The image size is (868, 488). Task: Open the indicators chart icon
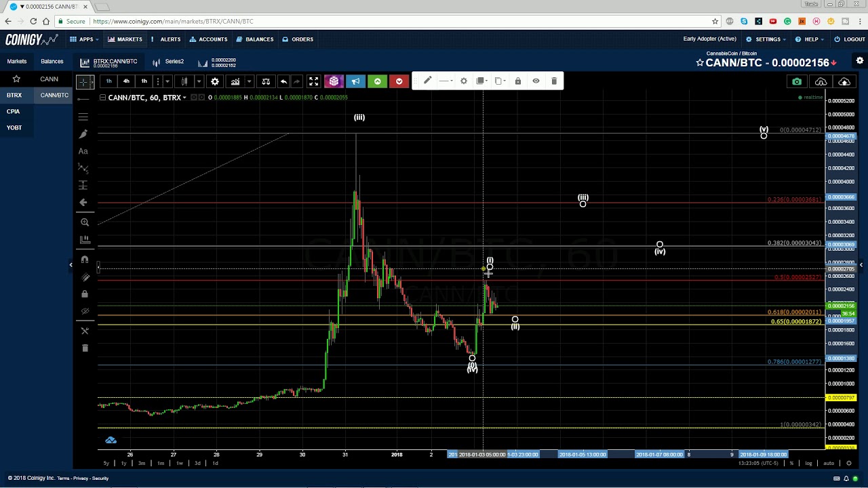[235, 81]
